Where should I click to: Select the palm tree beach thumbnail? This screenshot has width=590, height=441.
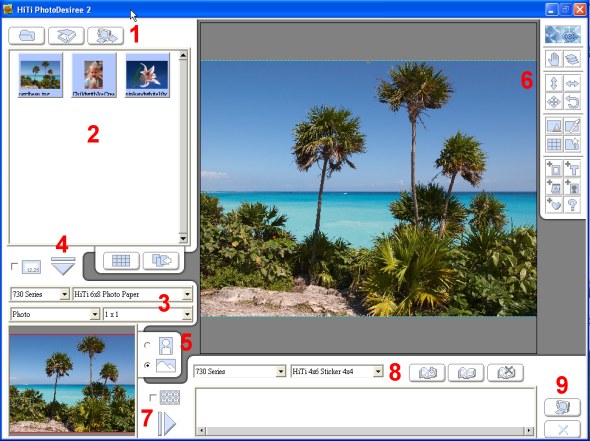[x=40, y=75]
